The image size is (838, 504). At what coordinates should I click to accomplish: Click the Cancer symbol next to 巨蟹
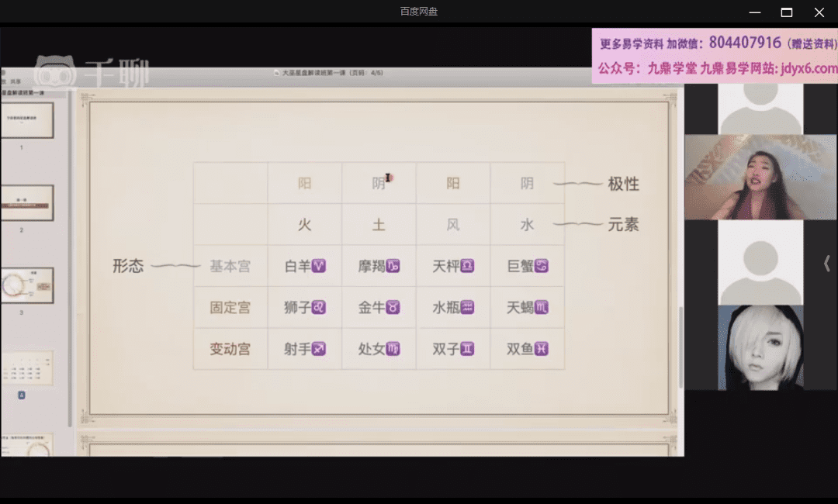pos(542,266)
